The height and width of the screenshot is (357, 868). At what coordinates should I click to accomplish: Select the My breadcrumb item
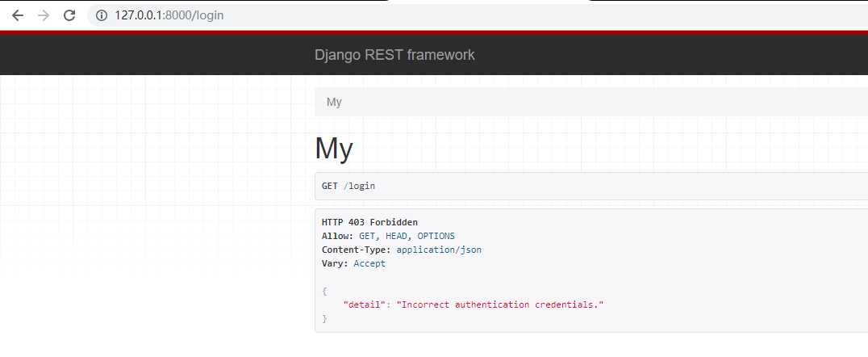click(x=334, y=102)
